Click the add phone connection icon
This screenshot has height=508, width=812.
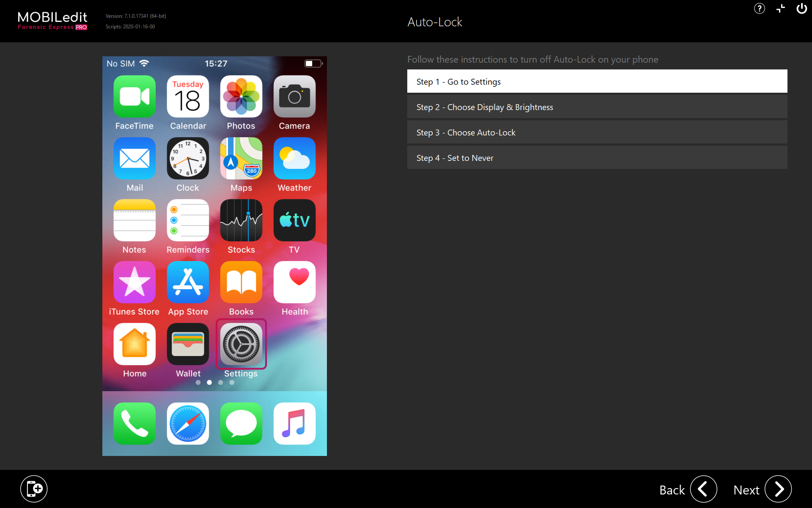click(x=34, y=489)
